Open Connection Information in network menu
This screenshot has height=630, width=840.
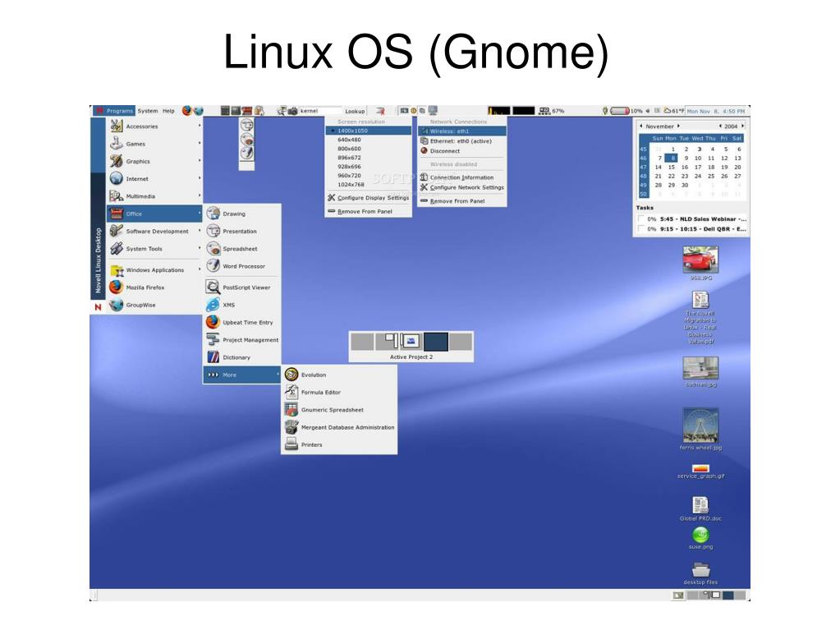[461, 177]
